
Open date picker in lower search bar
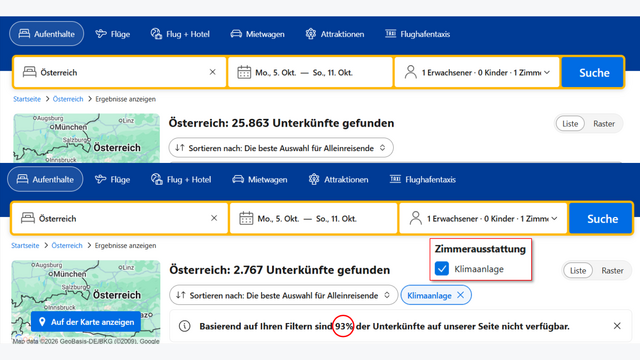(313, 218)
